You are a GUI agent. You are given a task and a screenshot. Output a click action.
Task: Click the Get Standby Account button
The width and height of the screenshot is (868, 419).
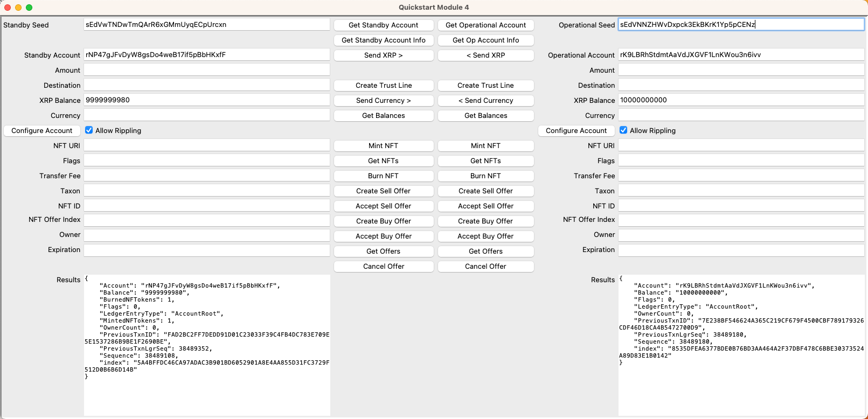click(383, 25)
